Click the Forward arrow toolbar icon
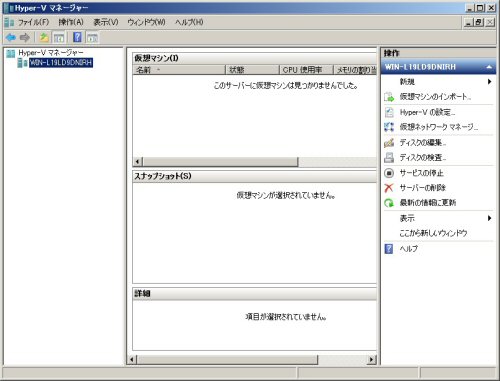 (x=25, y=37)
